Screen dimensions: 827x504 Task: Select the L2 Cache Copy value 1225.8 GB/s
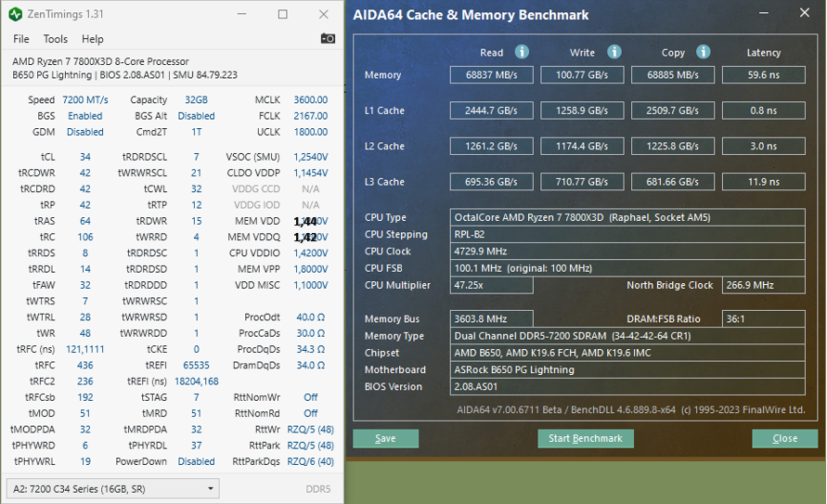pyautogui.click(x=673, y=146)
